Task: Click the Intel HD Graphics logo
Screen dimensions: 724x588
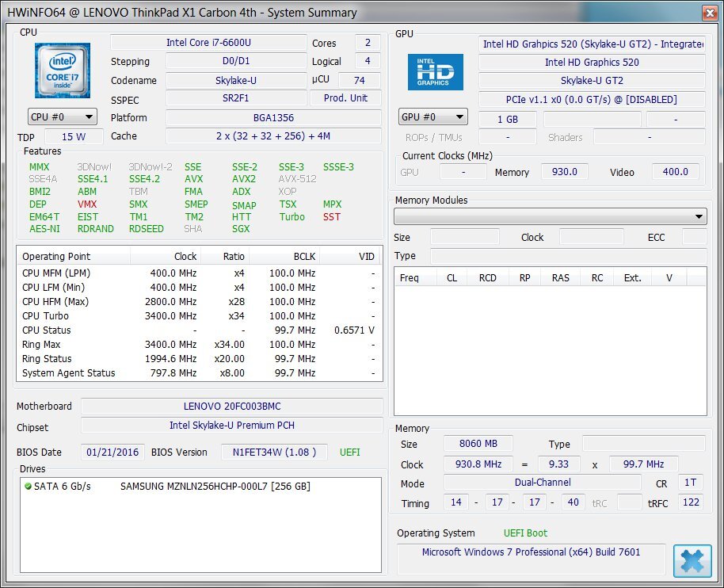Action: [x=435, y=72]
